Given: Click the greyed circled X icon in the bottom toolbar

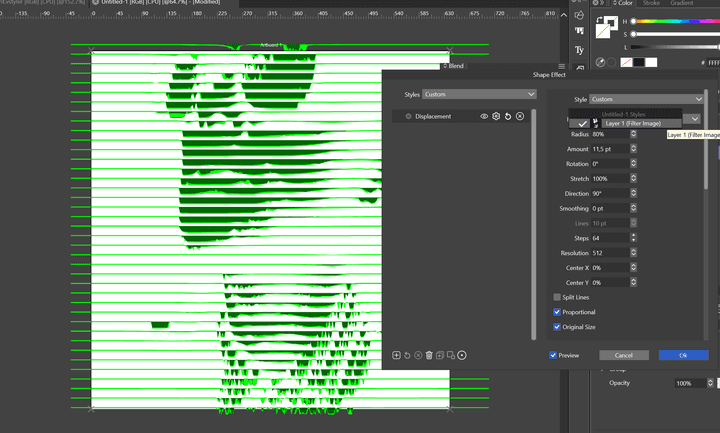Looking at the screenshot, I should [418, 355].
